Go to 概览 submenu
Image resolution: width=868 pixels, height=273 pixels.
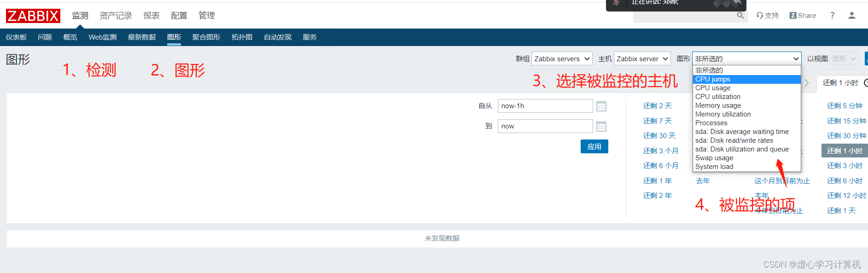70,37
